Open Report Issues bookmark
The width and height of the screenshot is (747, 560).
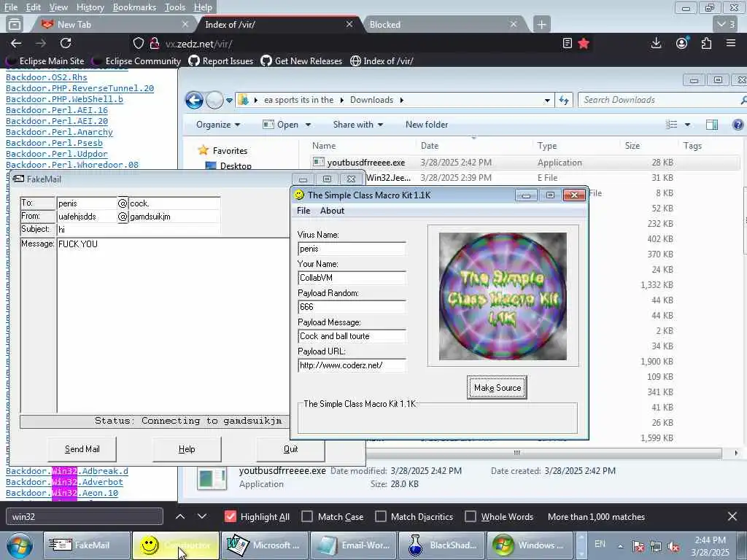click(x=221, y=61)
